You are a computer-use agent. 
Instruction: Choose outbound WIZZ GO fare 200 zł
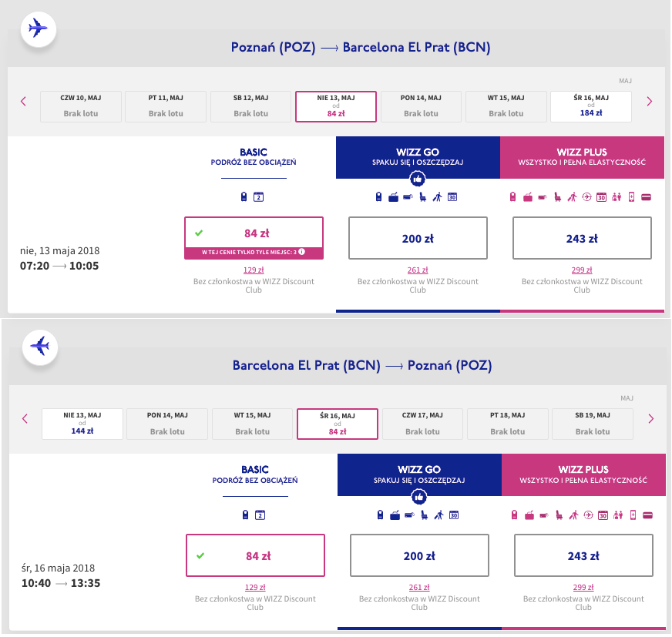418,238
